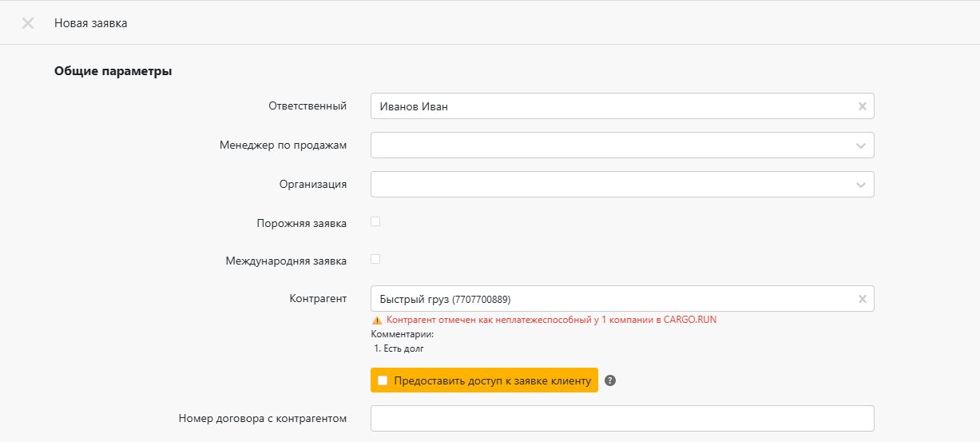This screenshot has width=980, height=442.
Task: Open the Ответственный selector showing Иванов Иван
Action: coord(607,106)
